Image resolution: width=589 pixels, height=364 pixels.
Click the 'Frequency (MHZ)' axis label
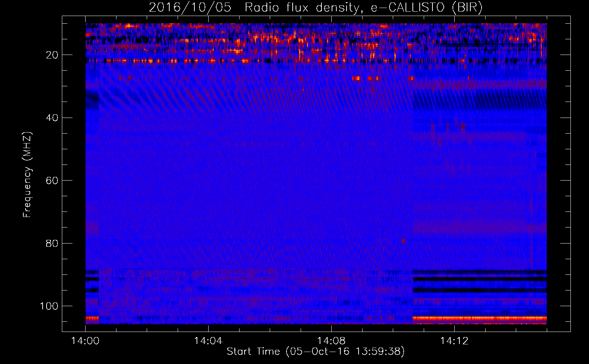point(28,175)
